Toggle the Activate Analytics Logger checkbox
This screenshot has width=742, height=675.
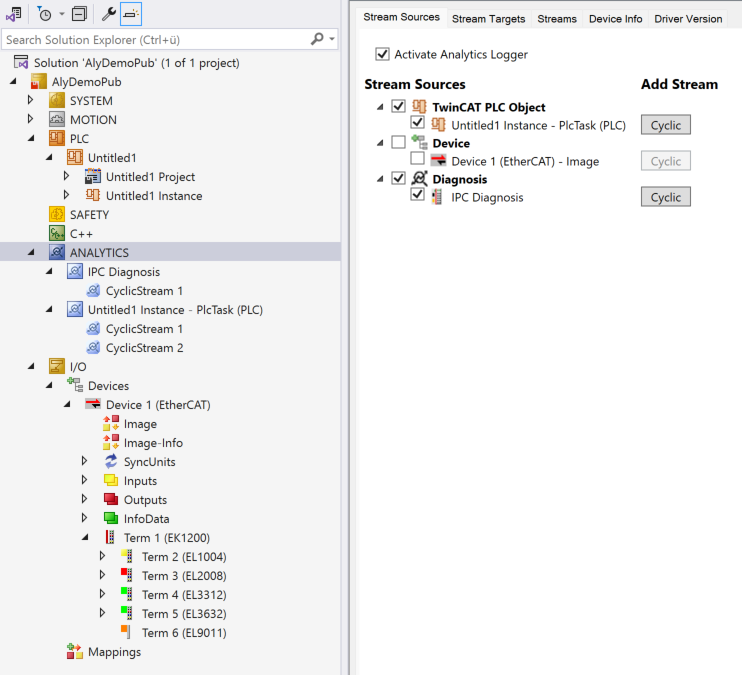click(x=382, y=54)
